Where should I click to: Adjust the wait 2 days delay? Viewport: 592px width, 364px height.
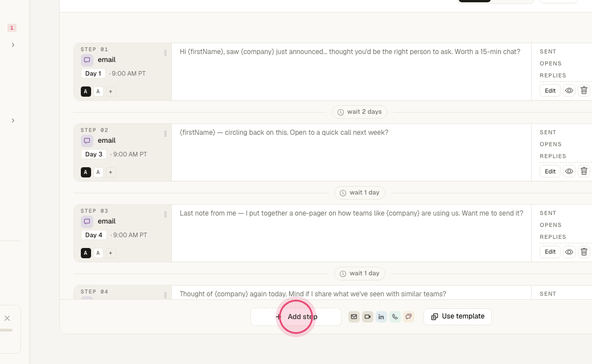[360, 112]
